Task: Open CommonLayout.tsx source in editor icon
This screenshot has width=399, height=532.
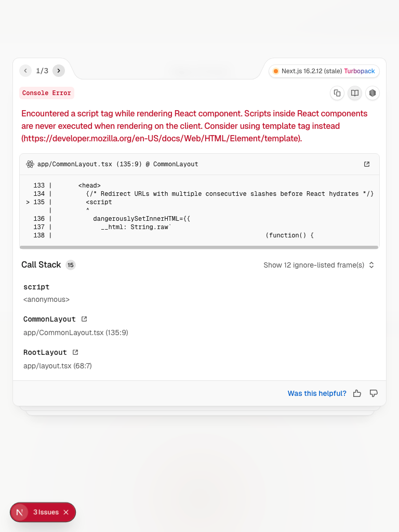Action: [x=367, y=164]
